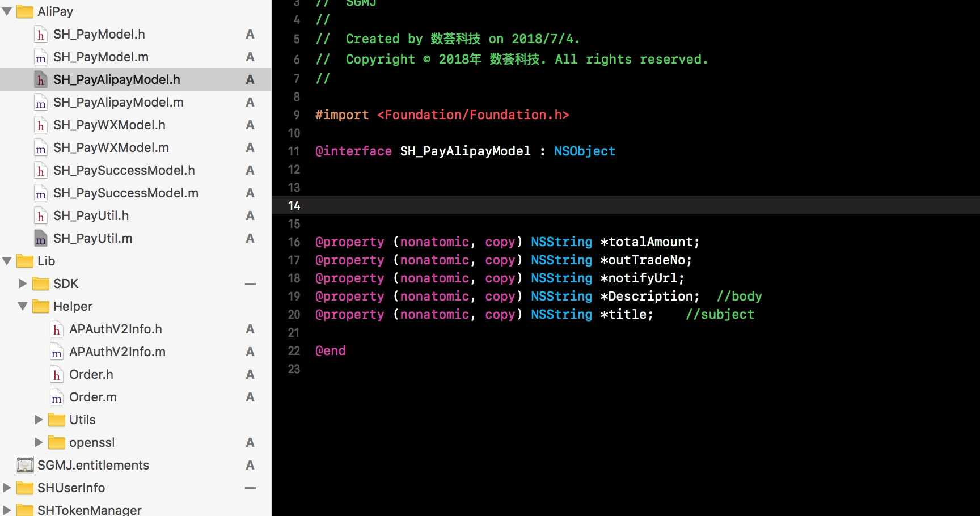Collapse the Helper folder disclosure triangle
980x516 pixels.
23,306
